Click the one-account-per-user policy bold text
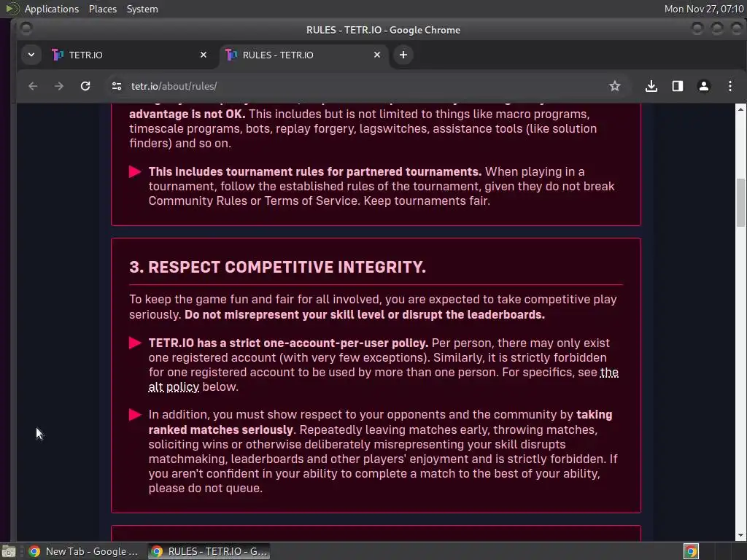 point(288,343)
